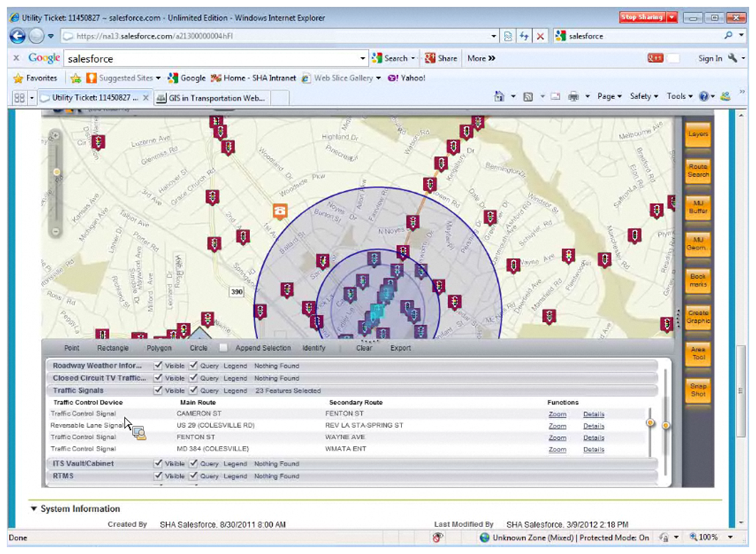Select the MU Buffer tool

coord(698,207)
